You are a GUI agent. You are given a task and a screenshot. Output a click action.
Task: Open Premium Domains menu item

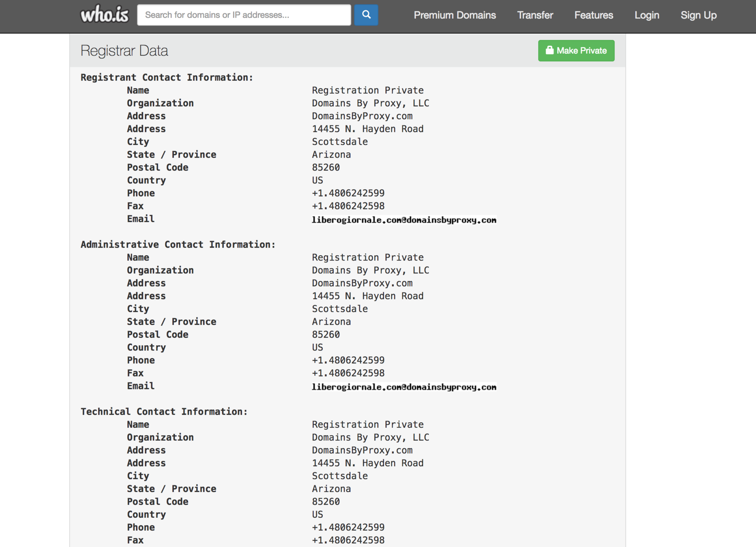455,15
